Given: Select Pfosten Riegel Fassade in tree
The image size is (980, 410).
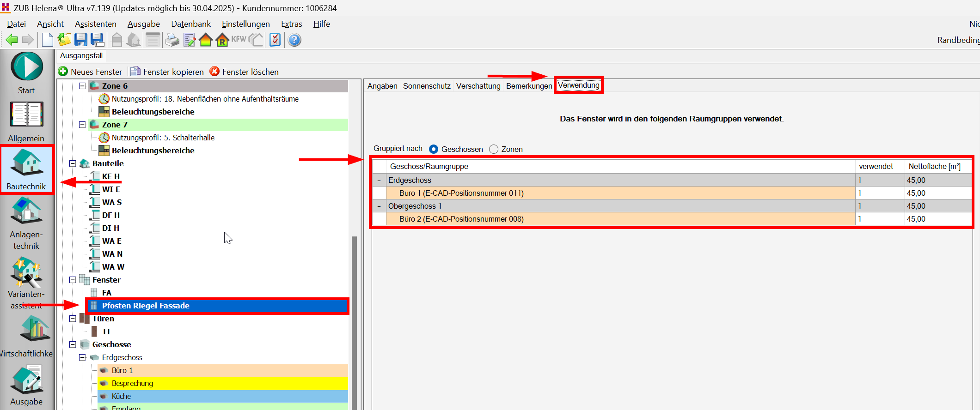Looking at the screenshot, I should coord(218,306).
